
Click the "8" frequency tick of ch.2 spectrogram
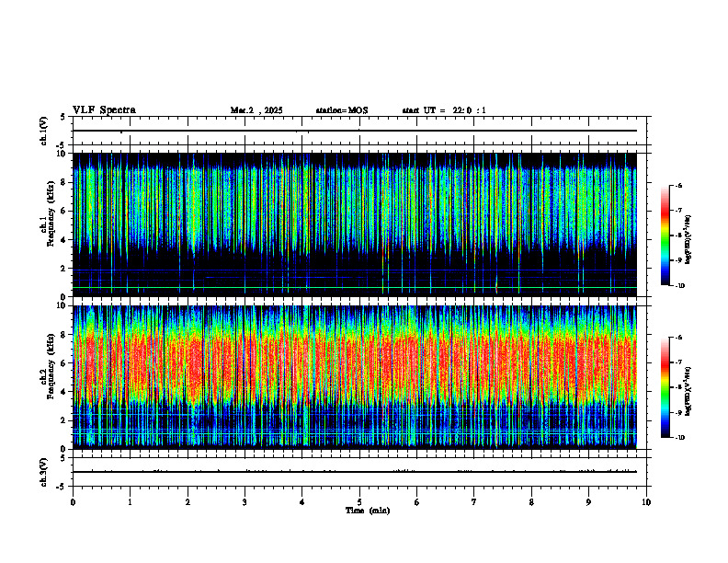[64, 335]
